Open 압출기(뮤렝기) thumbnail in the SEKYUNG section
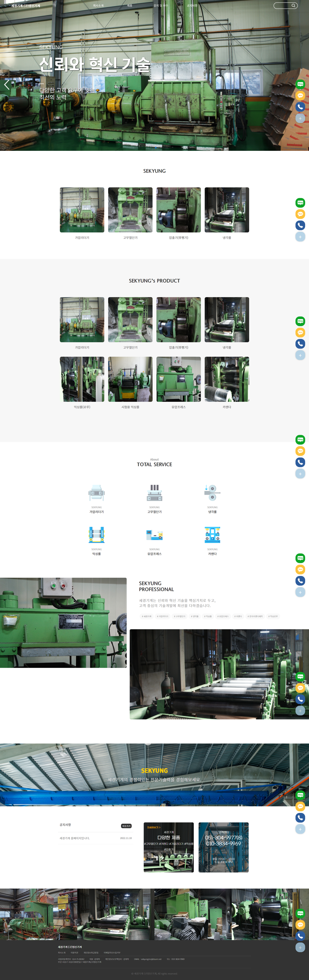Screen dimensions: 309x980 pyautogui.click(x=178, y=210)
